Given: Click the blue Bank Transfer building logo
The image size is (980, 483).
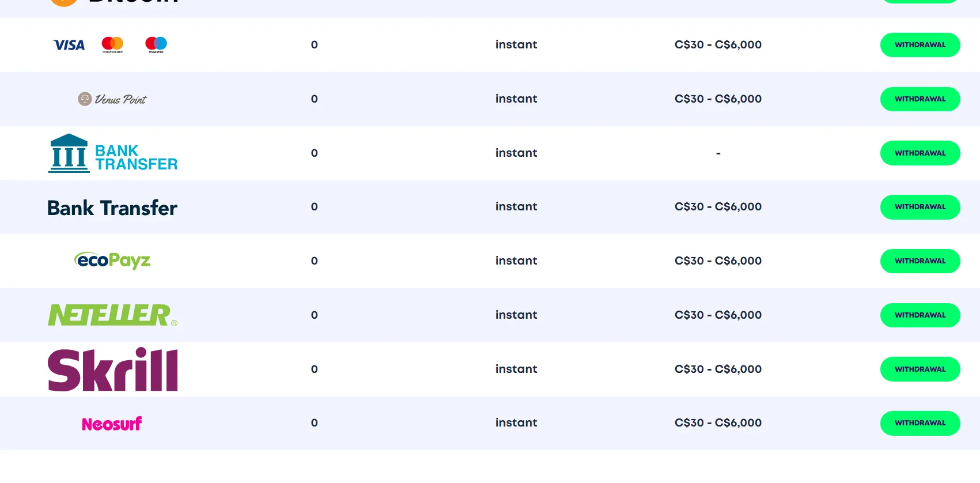Looking at the screenshot, I should click(x=112, y=153).
